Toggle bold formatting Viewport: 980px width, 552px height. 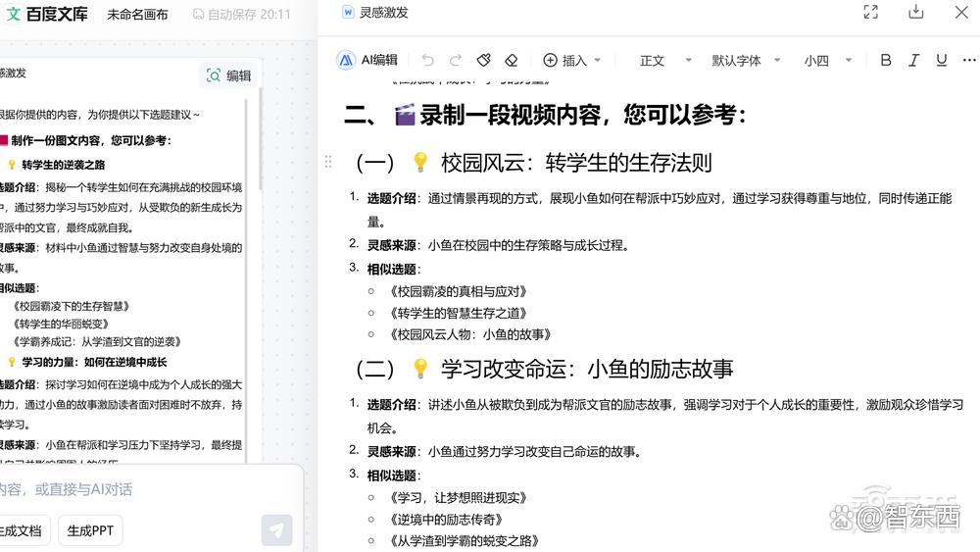[x=886, y=60]
